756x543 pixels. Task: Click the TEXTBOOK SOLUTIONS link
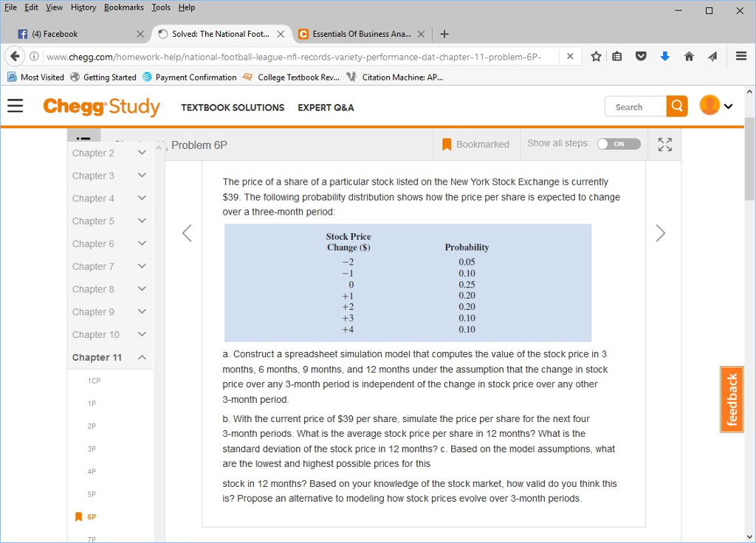tap(233, 108)
